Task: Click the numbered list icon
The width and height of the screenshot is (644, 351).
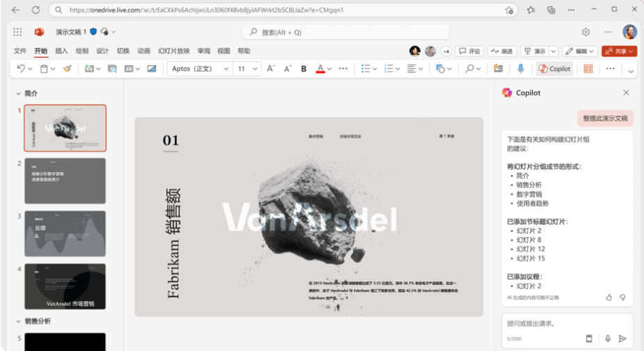Action: [389, 69]
